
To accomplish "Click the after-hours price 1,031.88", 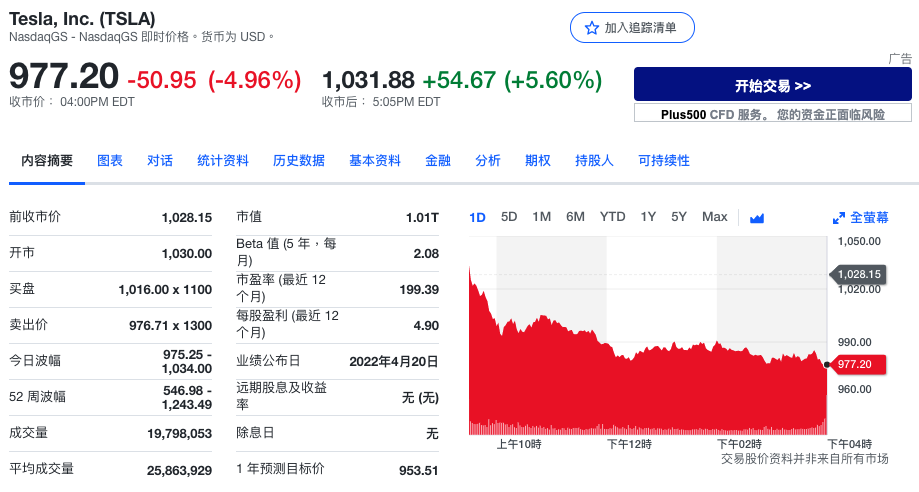I will point(369,80).
